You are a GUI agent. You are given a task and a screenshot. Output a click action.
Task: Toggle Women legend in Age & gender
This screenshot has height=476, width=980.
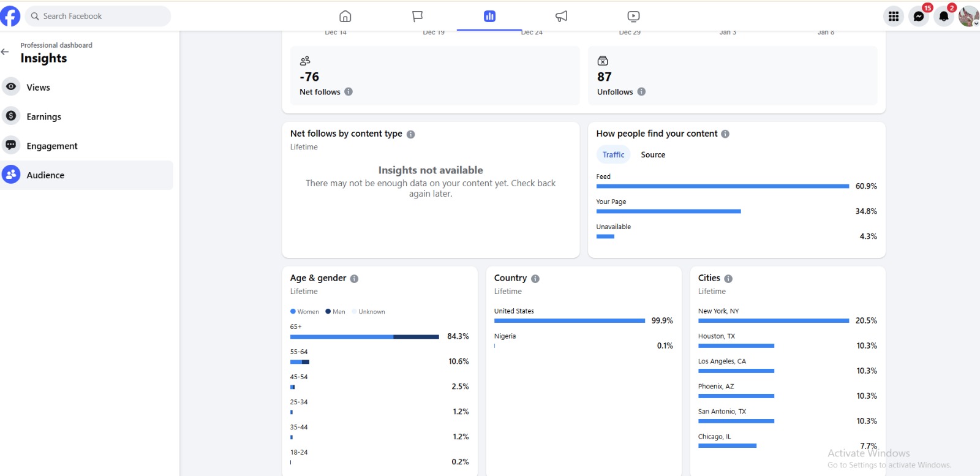[304, 312]
